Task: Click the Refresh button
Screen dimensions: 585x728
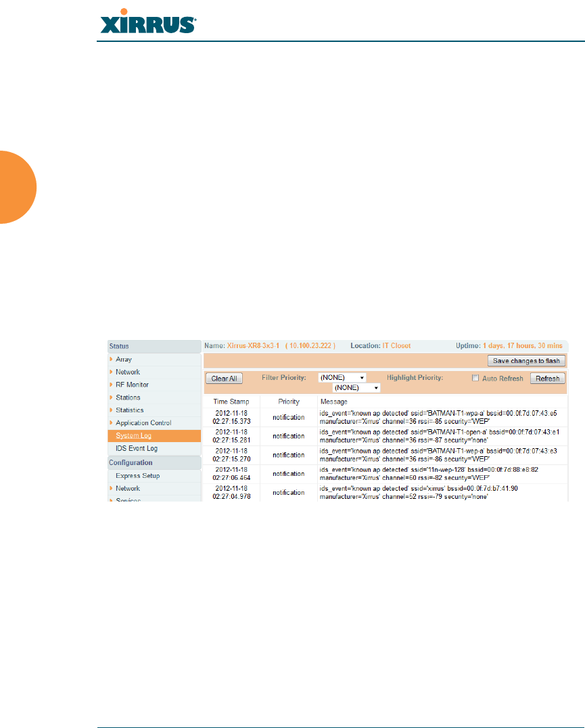Action: (x=547, y=379)
